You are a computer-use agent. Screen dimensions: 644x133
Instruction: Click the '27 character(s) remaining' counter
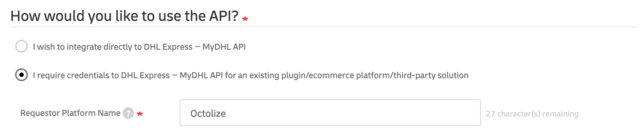532,114
